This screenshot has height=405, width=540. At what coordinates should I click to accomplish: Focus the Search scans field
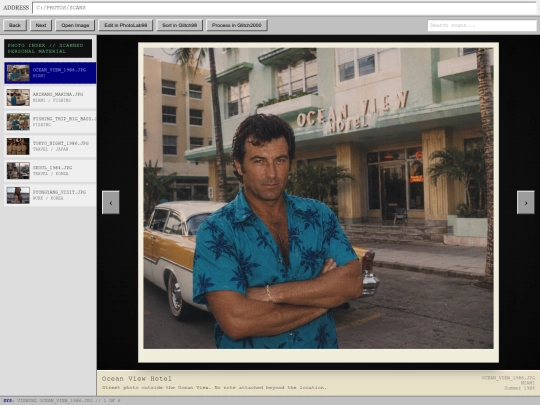tap(482, 25)
